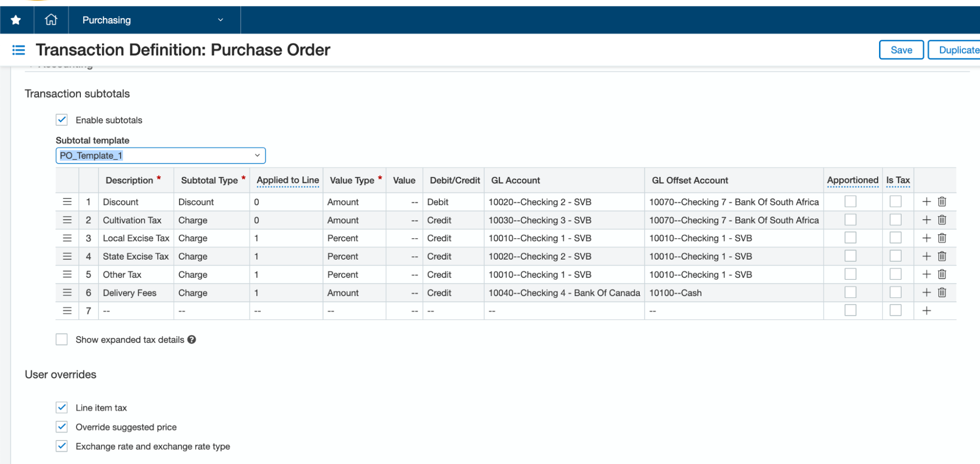Screen dimensions: 980x464
Task: Add a new row below Other Tax
Action: point(927,274)
